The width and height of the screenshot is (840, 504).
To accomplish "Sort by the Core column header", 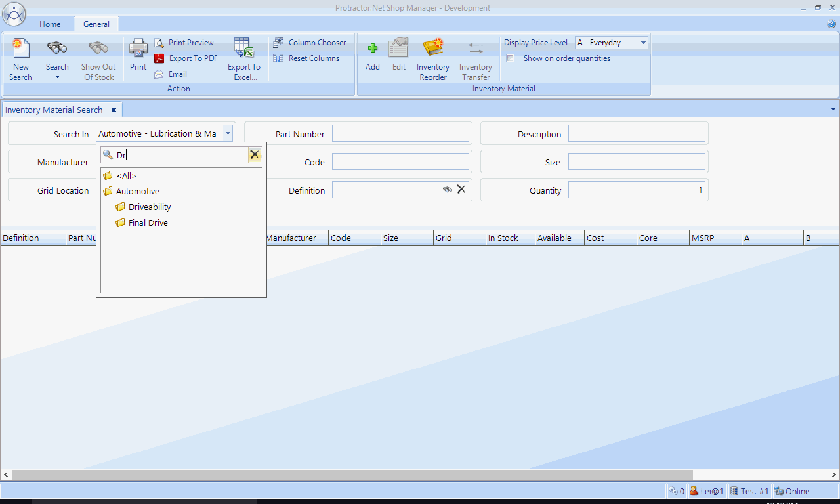I will (x=663, y=238).
